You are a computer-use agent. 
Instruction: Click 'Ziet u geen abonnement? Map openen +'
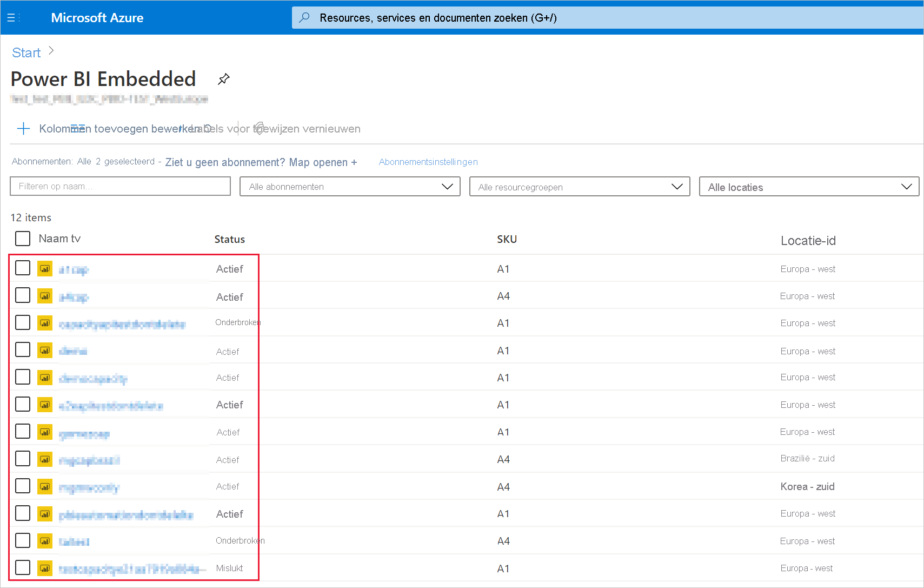click(261, 162)
